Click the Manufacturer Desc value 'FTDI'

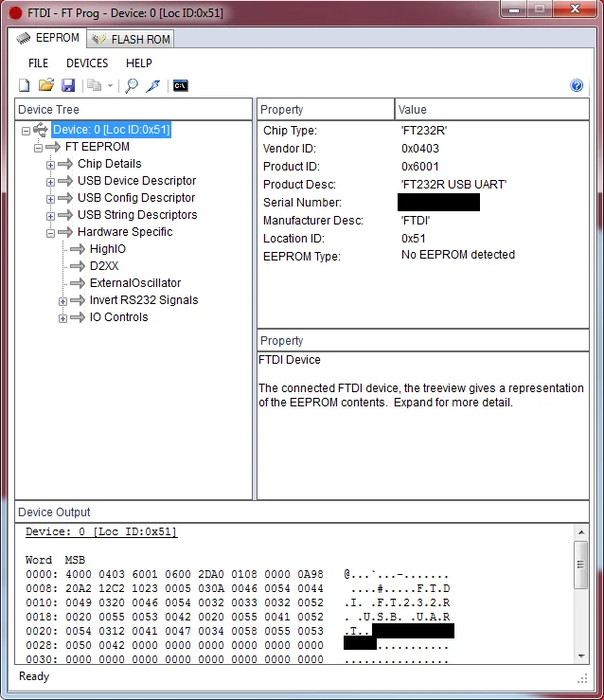click(x=416, y=221)
